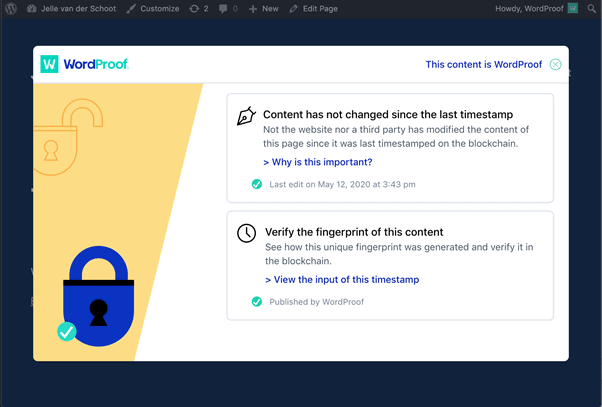Open Customize in the admin bar
602x407 pixels.
point(153,8)
